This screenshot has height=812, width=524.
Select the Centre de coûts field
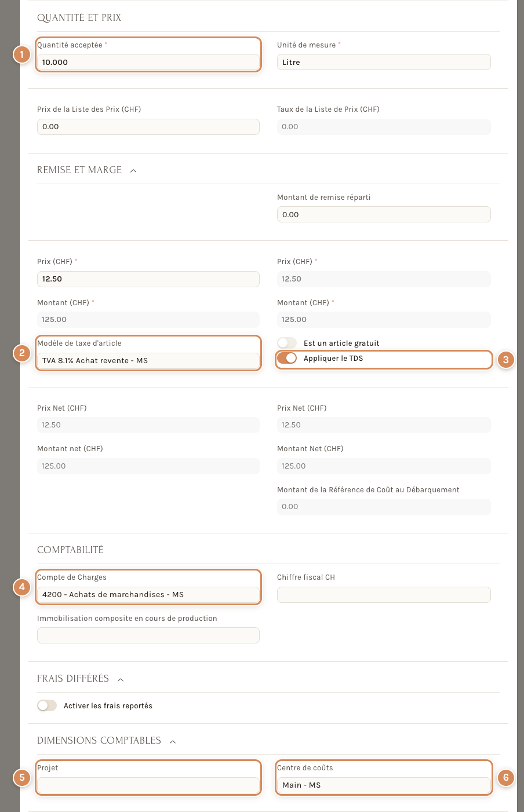pyautogui.click(x=384, y=785)
